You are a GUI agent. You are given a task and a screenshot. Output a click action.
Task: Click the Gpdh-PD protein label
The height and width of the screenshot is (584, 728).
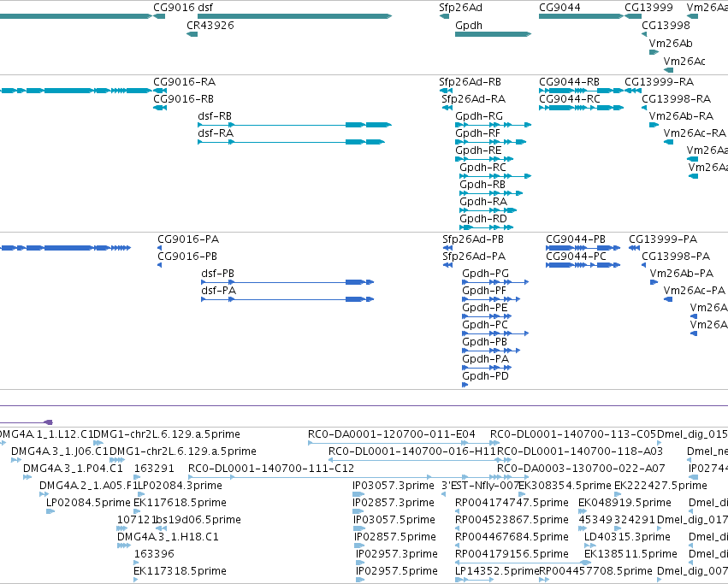point(485,376)
